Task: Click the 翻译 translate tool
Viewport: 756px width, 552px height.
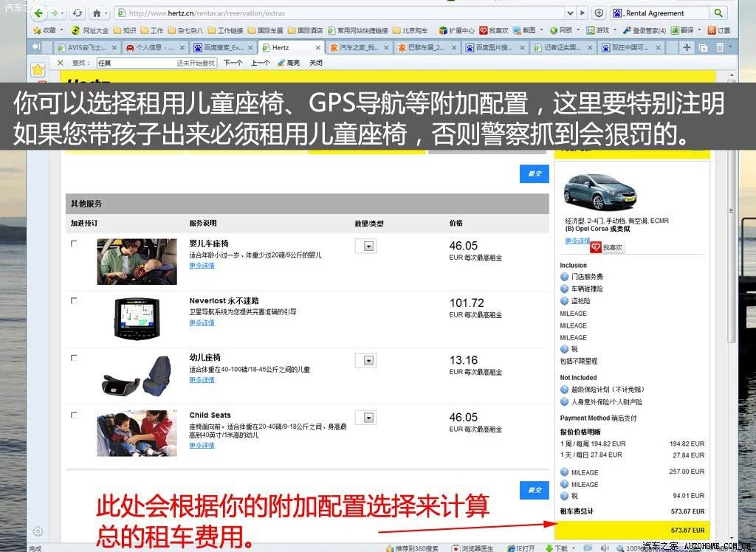Action: coord(682,30)
